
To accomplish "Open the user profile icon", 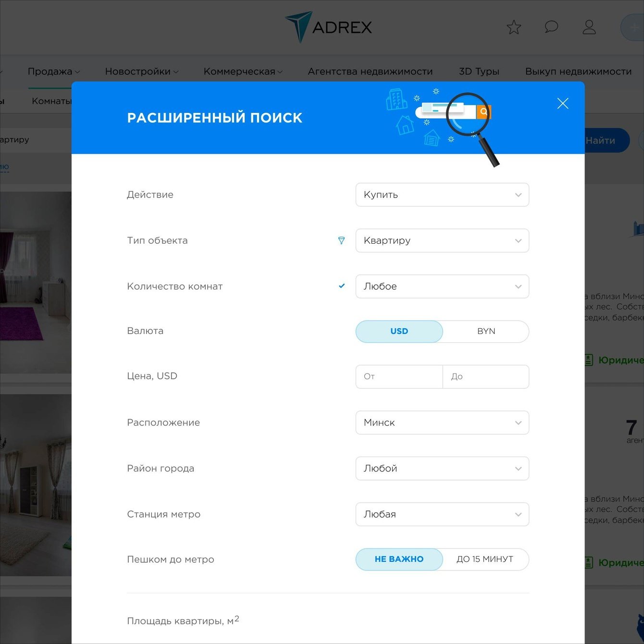I will (589, 27).
